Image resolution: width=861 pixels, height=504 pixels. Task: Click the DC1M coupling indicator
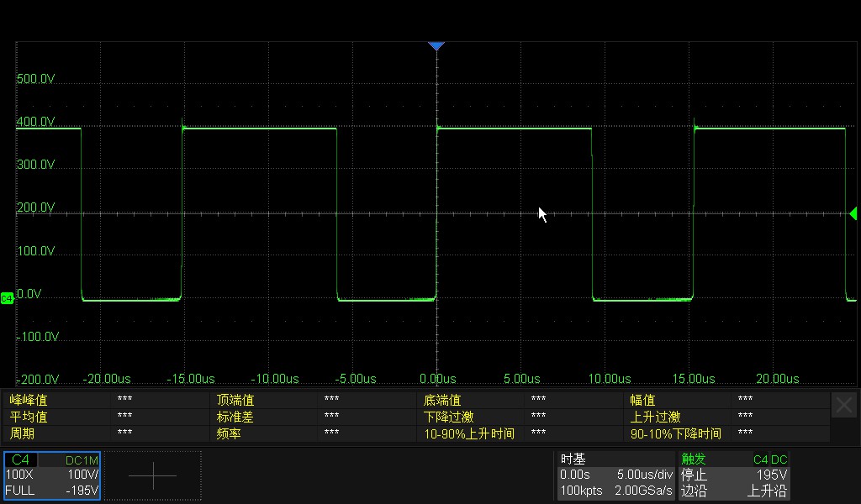point(82,459)
